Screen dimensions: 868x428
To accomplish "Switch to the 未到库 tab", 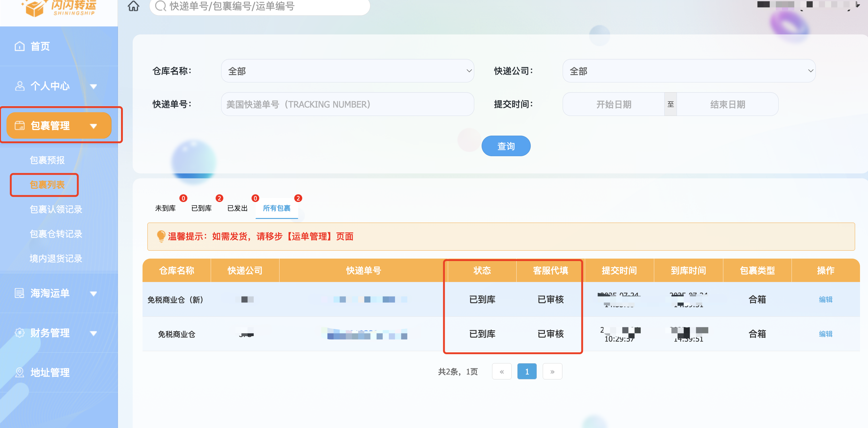I will click(x=165, y=208).
